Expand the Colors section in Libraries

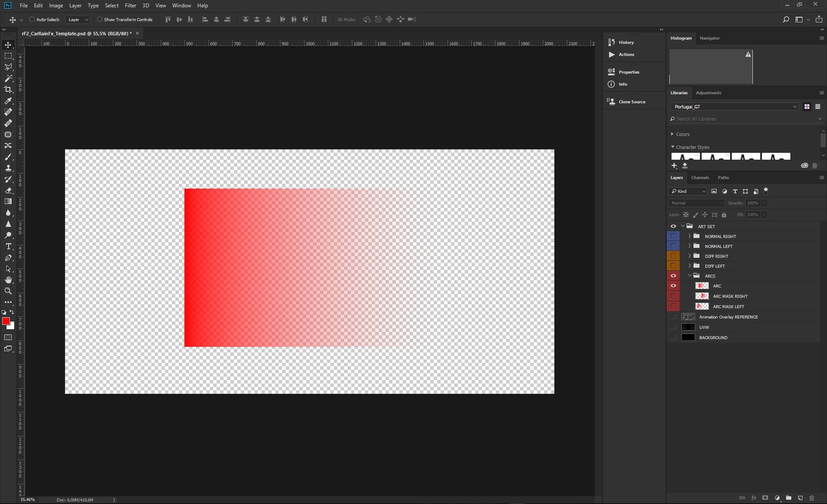click(672, 134)
